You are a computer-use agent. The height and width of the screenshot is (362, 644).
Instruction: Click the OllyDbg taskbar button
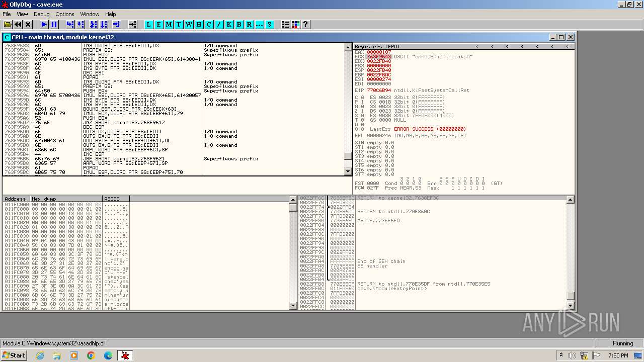click(x=125, y=355)
